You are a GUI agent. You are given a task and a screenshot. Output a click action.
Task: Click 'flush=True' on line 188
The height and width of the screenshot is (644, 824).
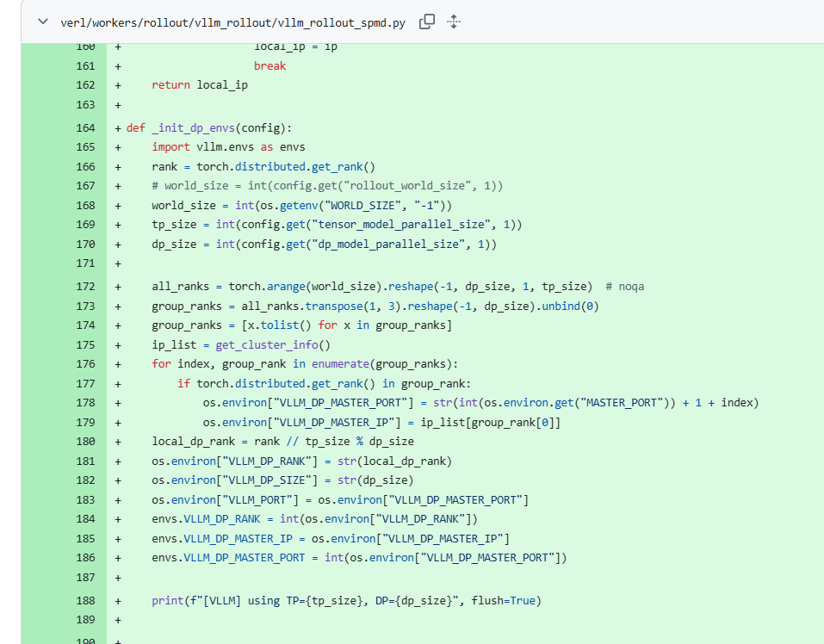click(503, 601)
